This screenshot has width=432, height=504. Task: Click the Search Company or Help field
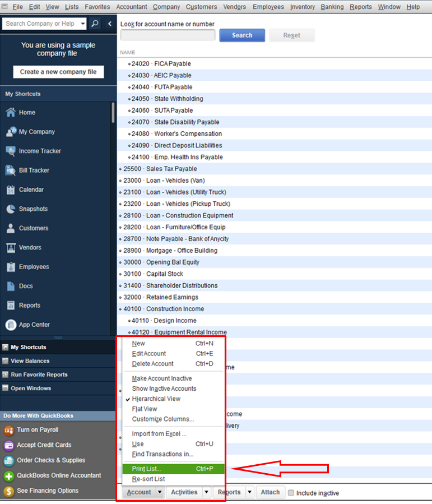point(41,24)
